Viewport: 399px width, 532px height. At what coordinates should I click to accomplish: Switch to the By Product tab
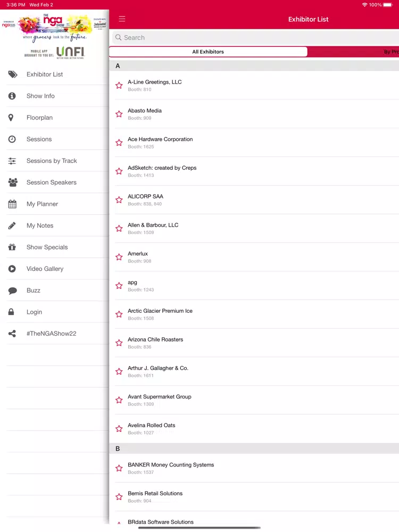point(354,52)
